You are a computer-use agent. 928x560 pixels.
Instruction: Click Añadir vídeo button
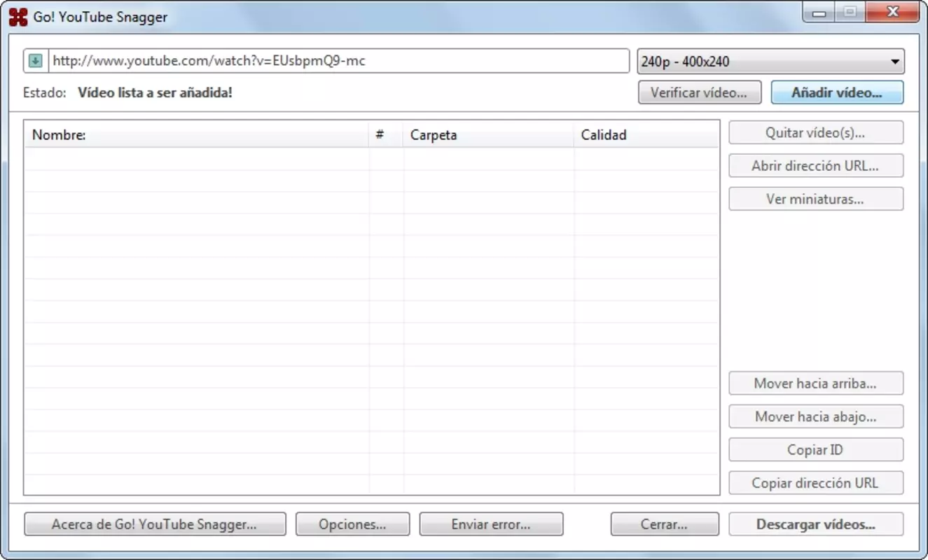point(837,92)
